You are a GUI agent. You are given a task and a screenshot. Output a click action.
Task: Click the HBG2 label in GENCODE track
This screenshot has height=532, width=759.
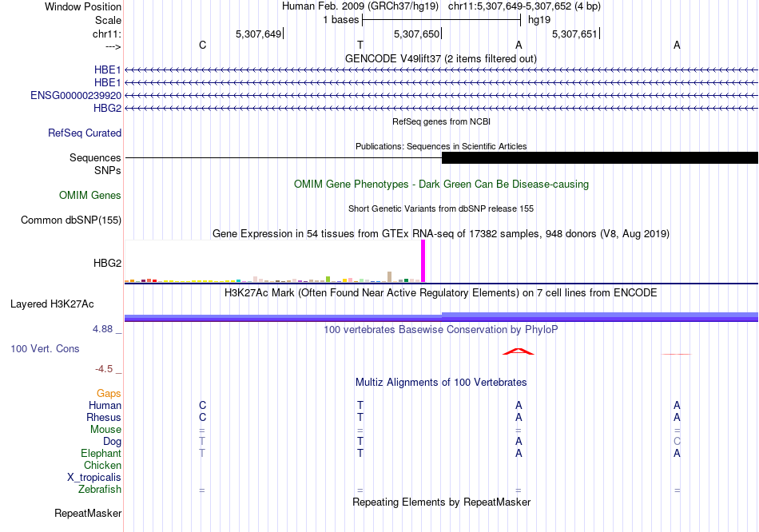tap(108, 108)
